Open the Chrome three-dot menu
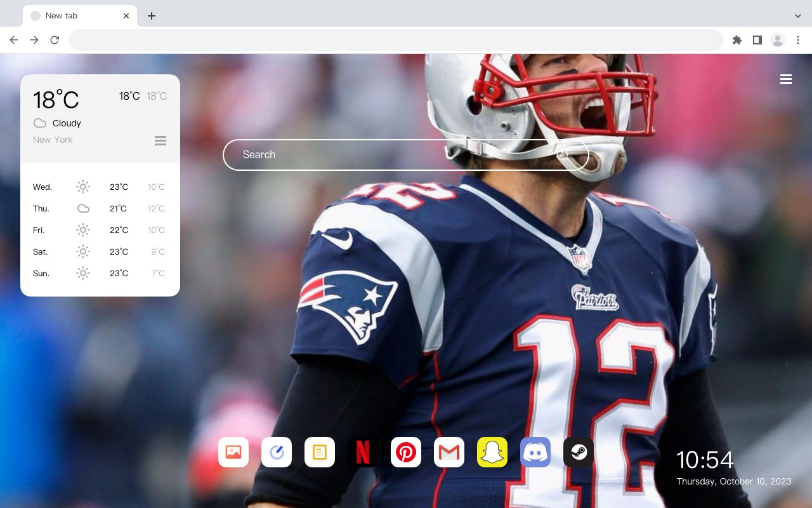 tap(798, 40)
